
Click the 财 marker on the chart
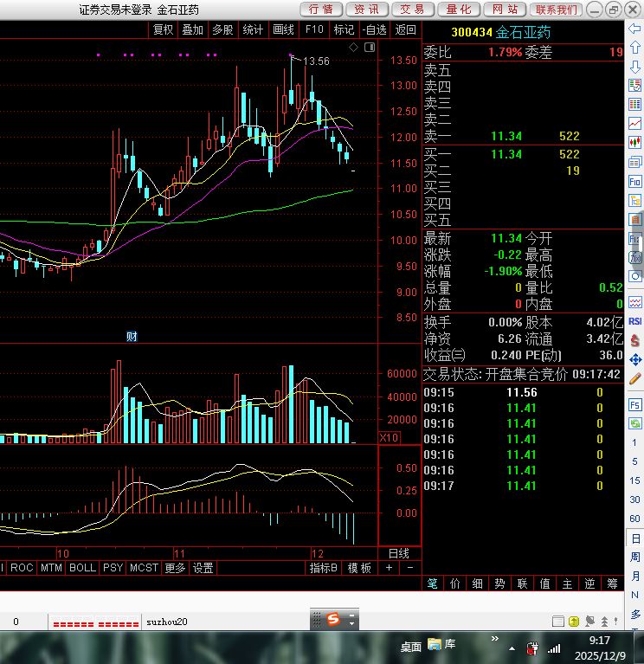tap(132, 336)
